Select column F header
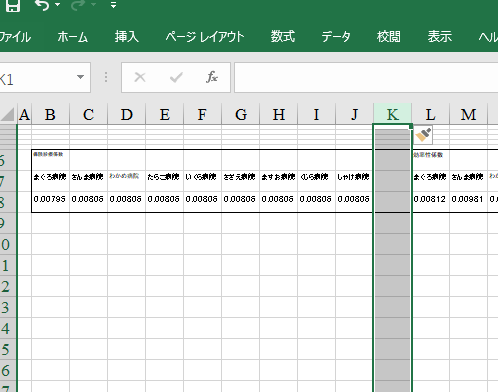This screenshot has width=498, height=392. [202, 115]
